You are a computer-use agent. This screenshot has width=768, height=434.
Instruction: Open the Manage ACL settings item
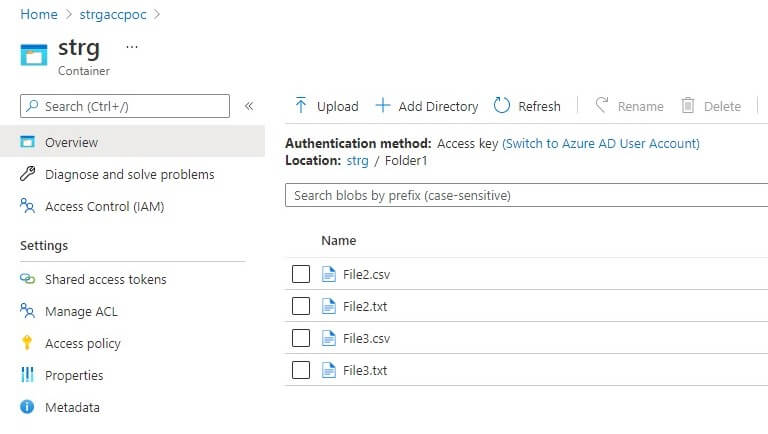click(81, 311)
